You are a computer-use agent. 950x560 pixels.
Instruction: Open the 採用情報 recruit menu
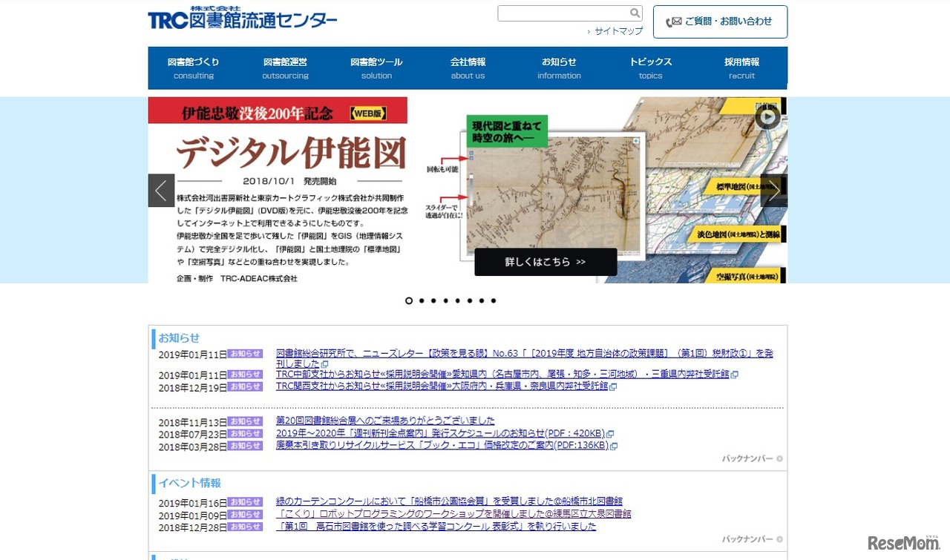(x=741, y=67)
